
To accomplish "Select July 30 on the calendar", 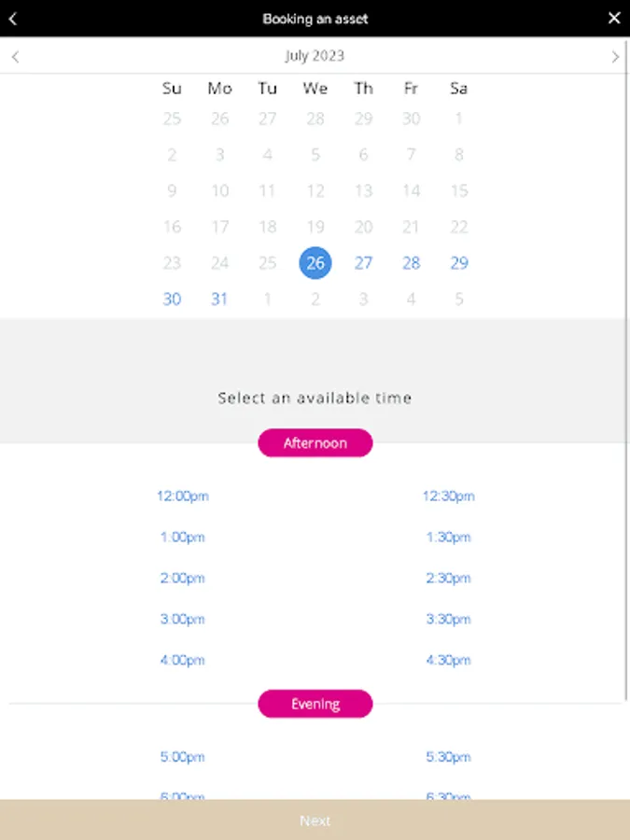I will coord(172,300).
